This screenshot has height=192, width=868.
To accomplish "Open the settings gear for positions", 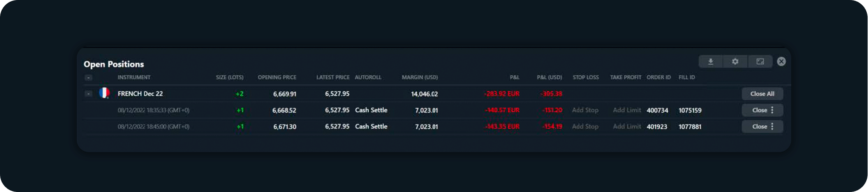I will click(x=735, y=62).
